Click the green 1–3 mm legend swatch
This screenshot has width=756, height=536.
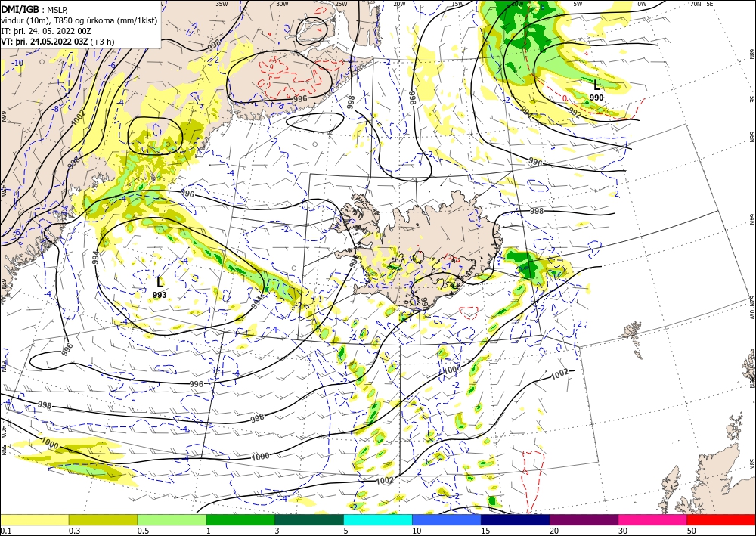[240, 519]
